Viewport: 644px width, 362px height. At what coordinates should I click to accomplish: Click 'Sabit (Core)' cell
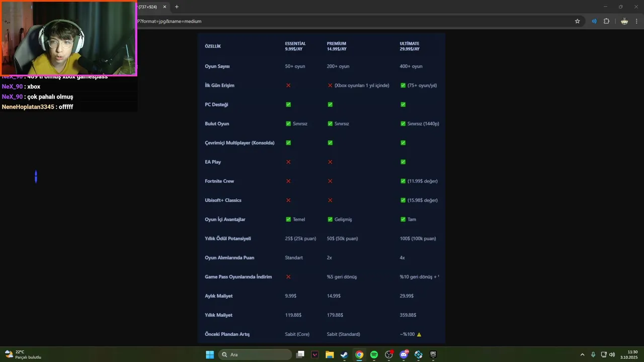(297, 334)
